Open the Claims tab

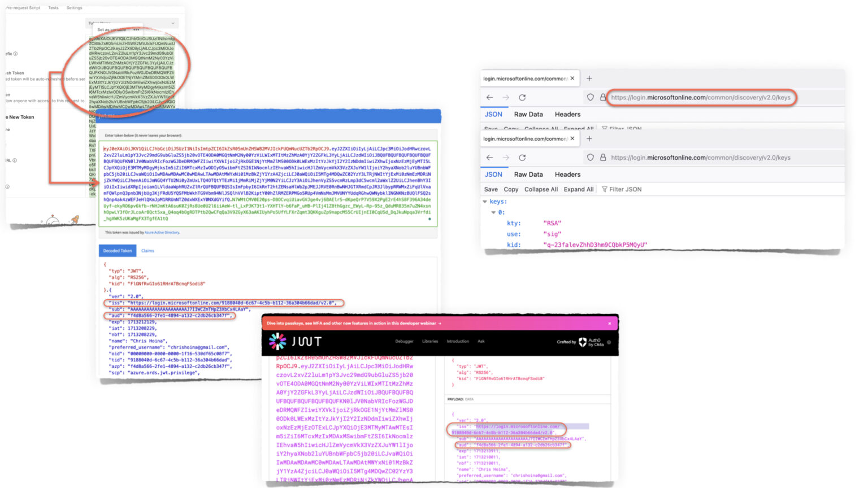(147, 251)
